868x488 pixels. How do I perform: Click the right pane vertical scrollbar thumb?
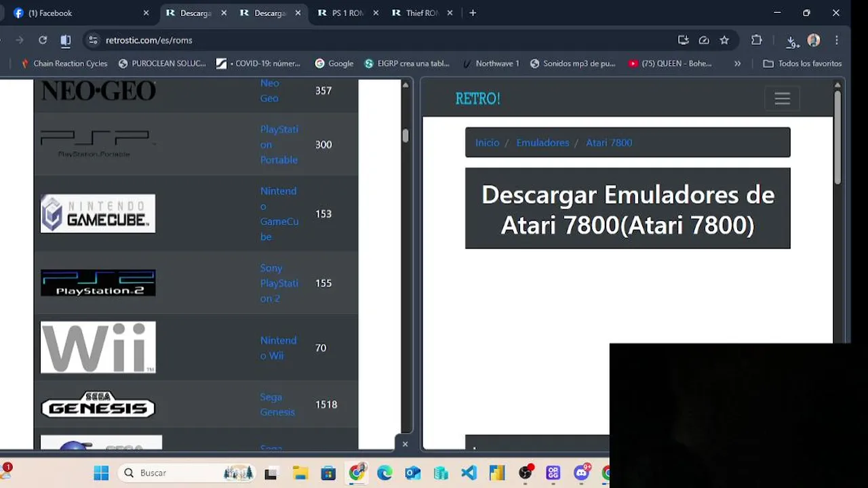click(x=837, y=136)
